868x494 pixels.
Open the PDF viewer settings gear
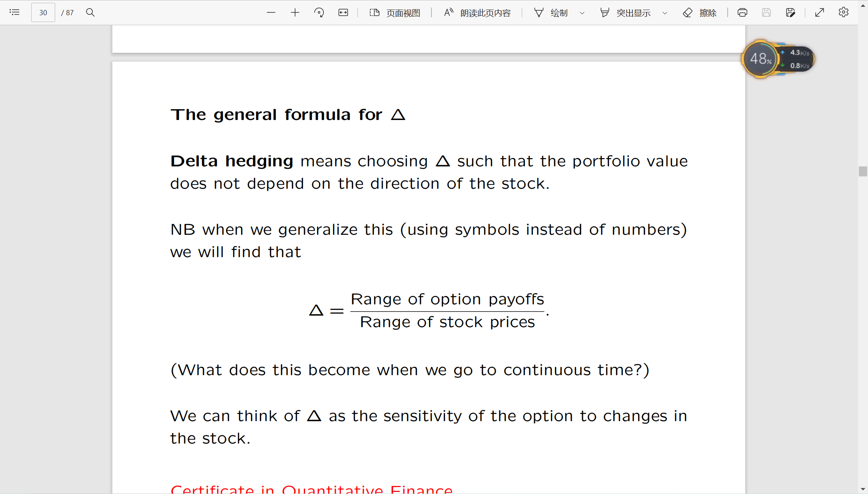tap(844, 12)
